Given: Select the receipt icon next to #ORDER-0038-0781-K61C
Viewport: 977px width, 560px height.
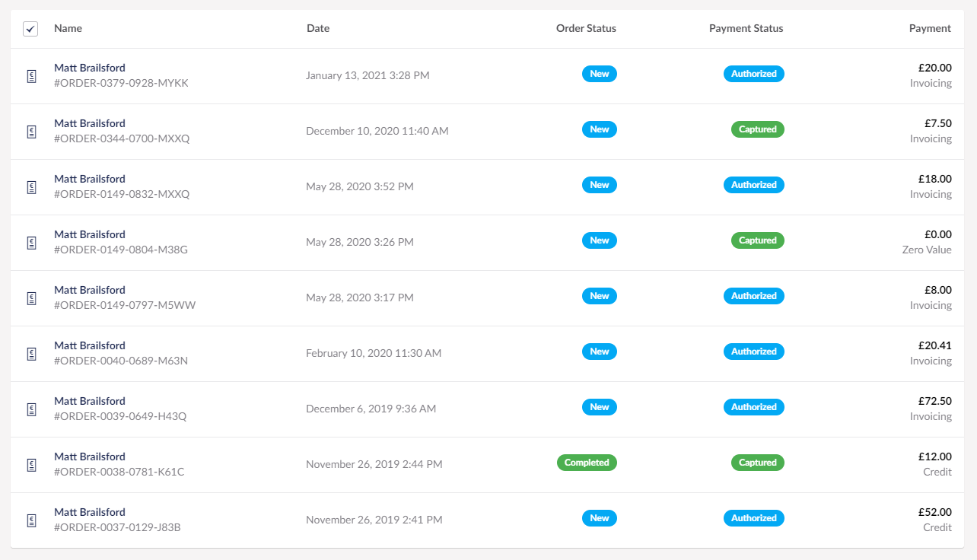Looking at the screenshot, I should click(31, 464).
